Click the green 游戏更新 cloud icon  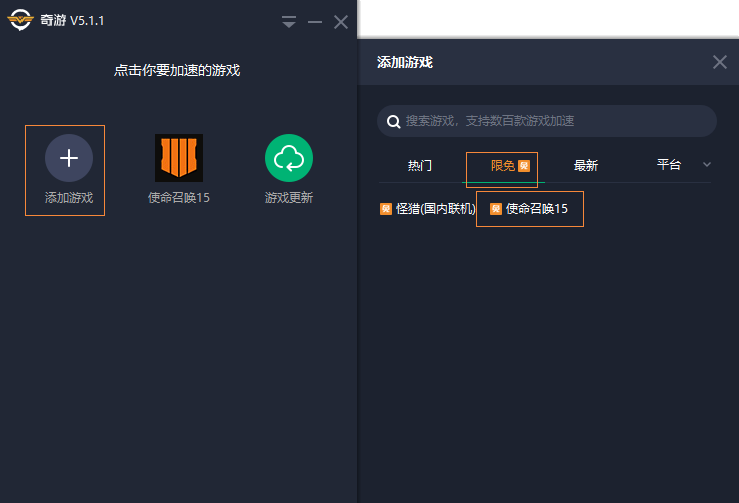[289, 158]
